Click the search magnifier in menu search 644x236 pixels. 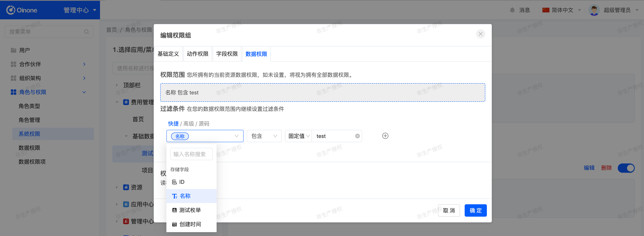86,32
